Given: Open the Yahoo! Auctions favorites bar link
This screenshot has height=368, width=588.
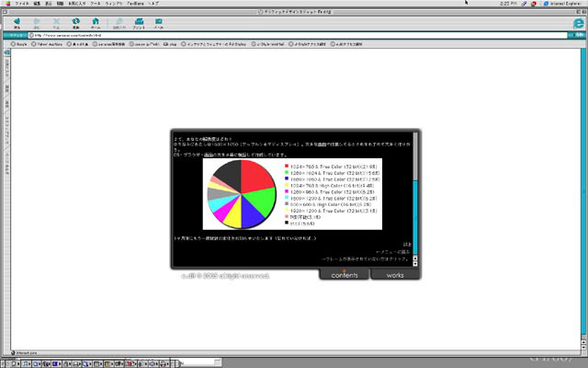Looking at the screenshot, I should coord(47,44).
